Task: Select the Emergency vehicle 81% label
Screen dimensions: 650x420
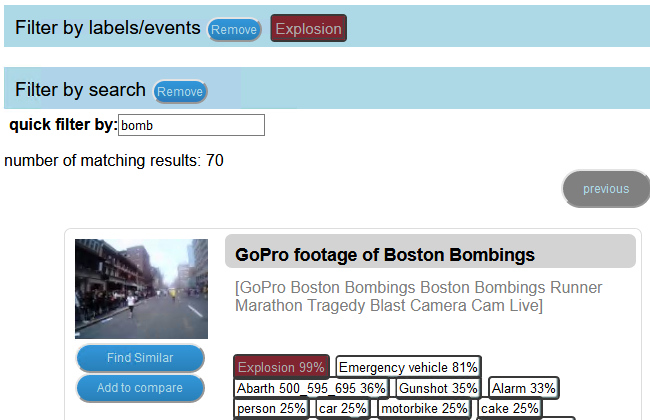Action: coord(408,368)
